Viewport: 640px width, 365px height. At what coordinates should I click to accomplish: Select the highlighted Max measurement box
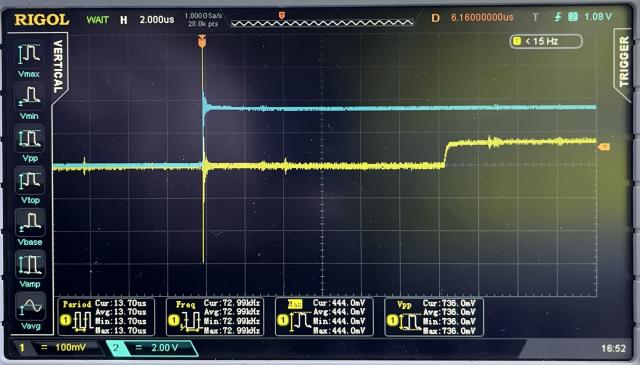click(324, 317)
